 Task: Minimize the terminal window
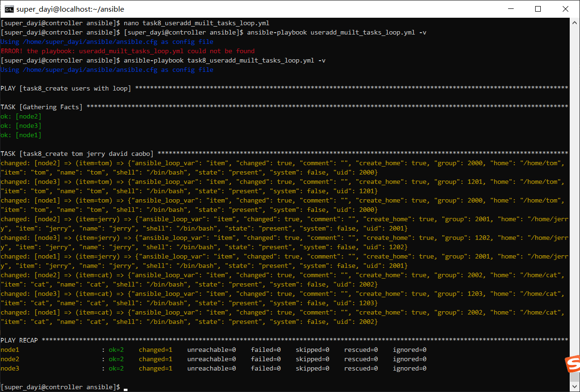[511, 9]
